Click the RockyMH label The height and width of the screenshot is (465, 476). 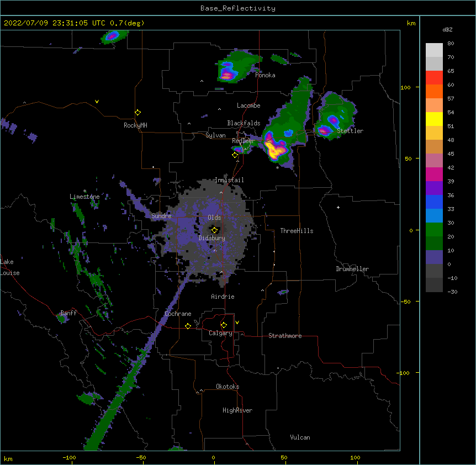tap(135, 125)
